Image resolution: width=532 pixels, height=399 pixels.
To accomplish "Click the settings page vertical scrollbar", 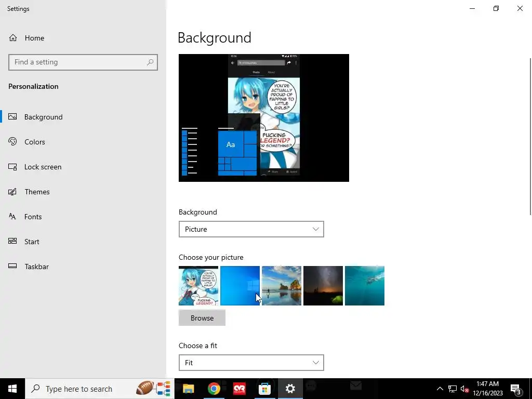I will 530,137.
